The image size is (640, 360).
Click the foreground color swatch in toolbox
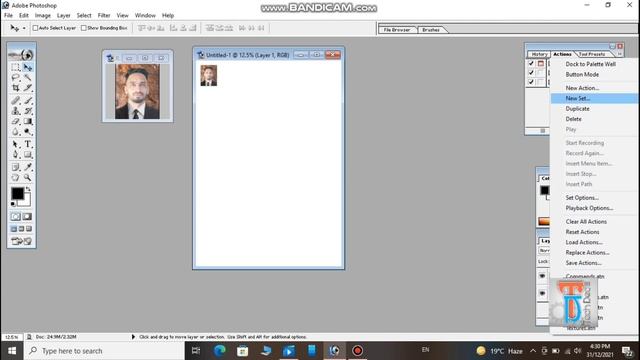point(17,193)
